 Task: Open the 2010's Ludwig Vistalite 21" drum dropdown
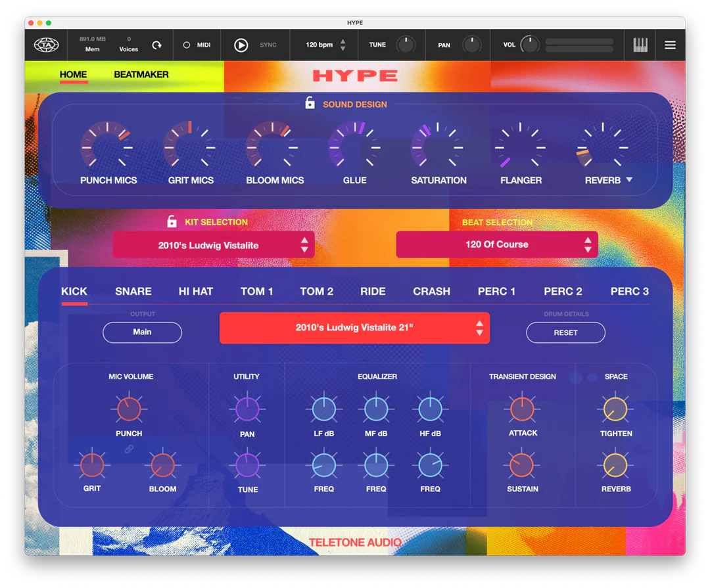[354, 328]
